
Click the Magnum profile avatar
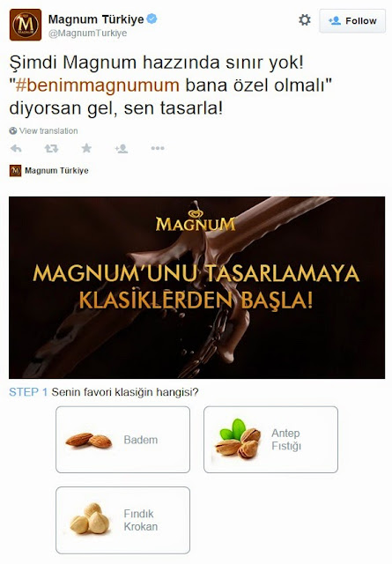click(26, 25)
